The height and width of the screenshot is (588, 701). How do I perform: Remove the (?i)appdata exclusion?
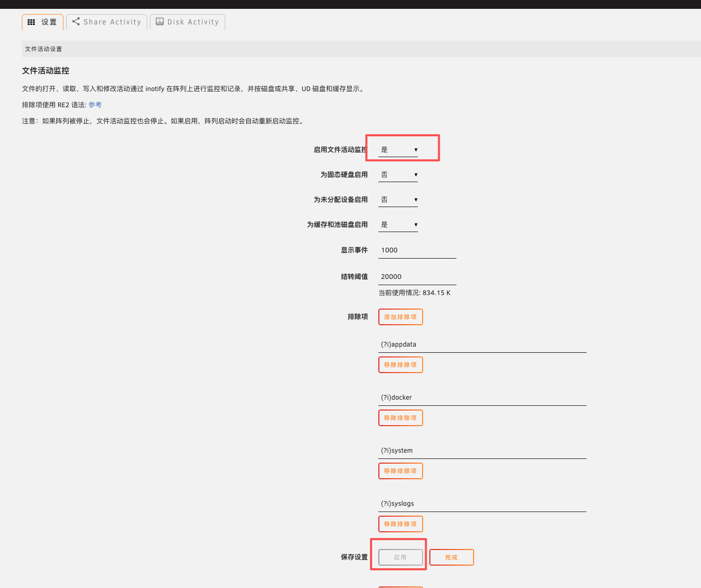[400, 365]
